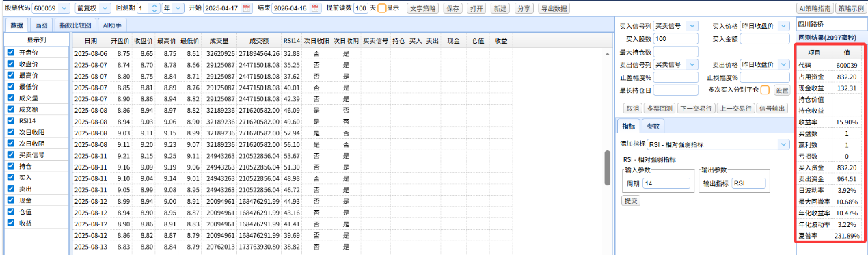868x255 pixels.
Task: Toggle the 开盘价 column checkbox
Action: (10, 52)
